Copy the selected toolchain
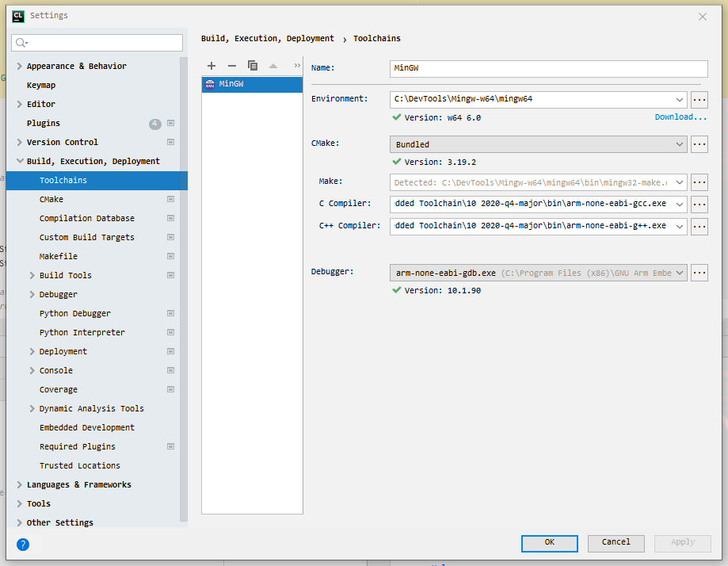The width and height of the screenshot is (728, 566). point(253,66)
